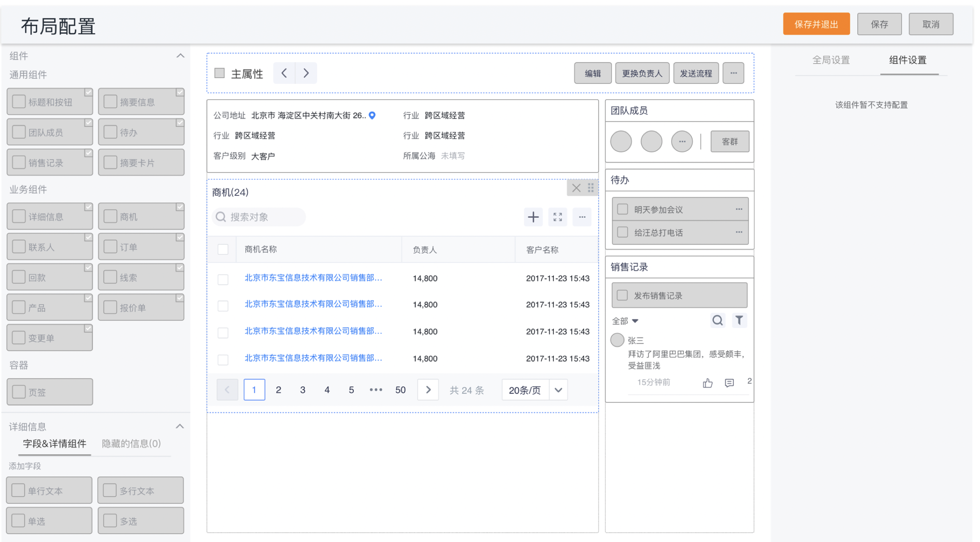Tick the 发布销售记录 checkbox

pos(622,295)
